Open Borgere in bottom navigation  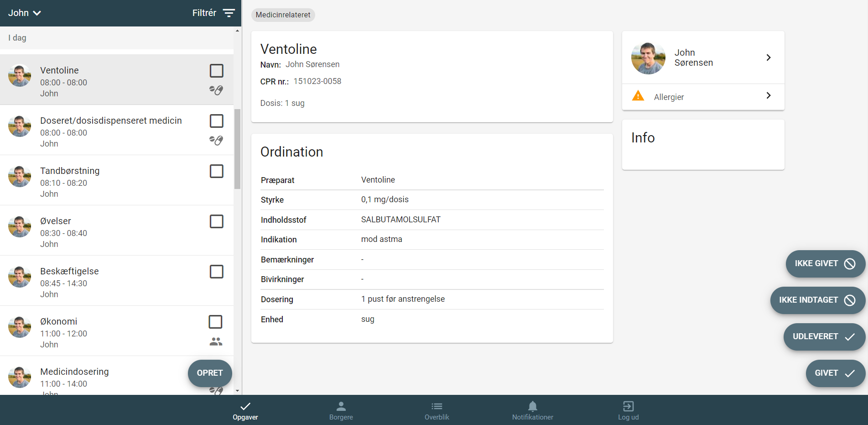click(x=341, y=410)
